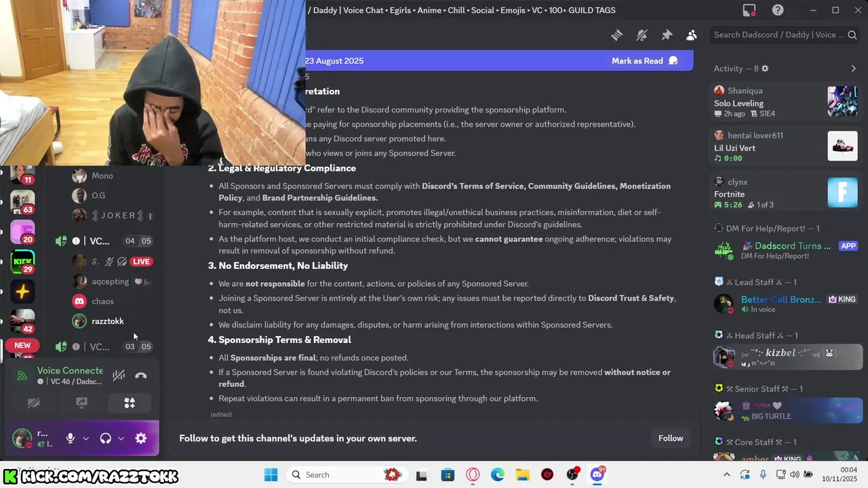Deafen using the headphones icon

105,439
